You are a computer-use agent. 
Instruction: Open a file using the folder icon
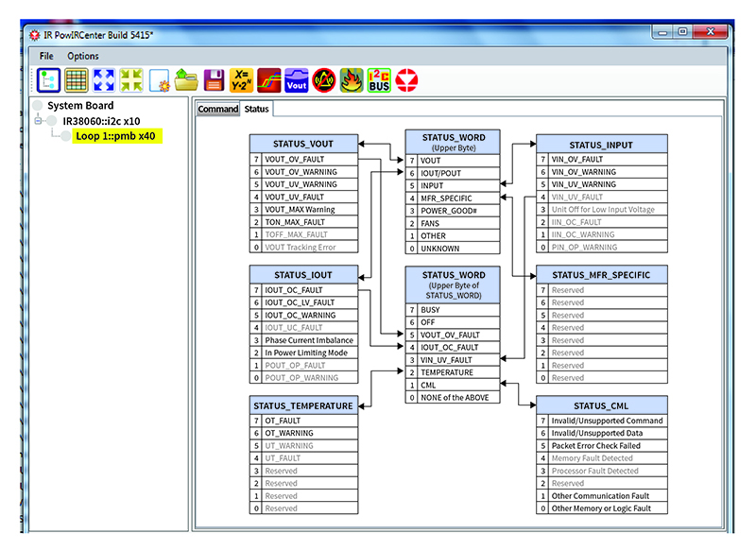coord(186,80)
